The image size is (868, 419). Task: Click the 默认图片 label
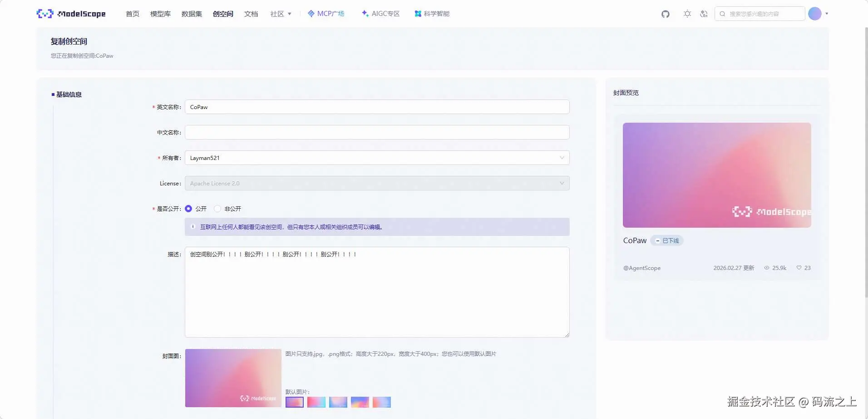(x=297, y=392)
